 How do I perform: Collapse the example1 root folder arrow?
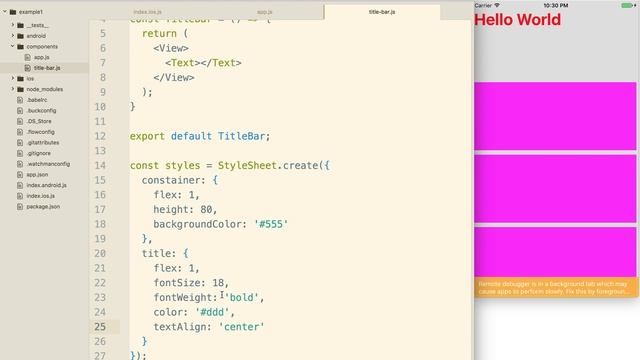pyautogui.click(x=5, y=12)
